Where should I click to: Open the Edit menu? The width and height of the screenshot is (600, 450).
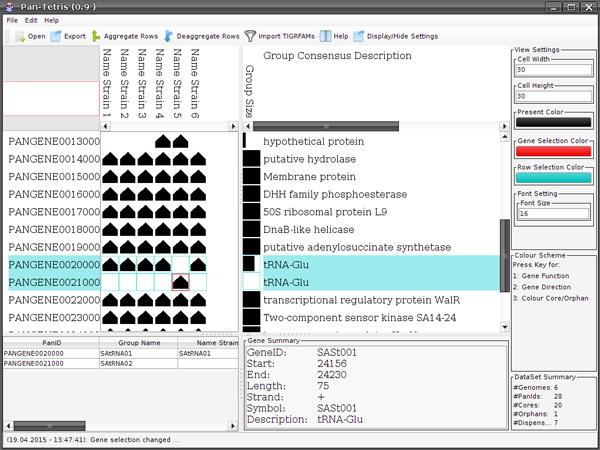[x=31, y=20]
